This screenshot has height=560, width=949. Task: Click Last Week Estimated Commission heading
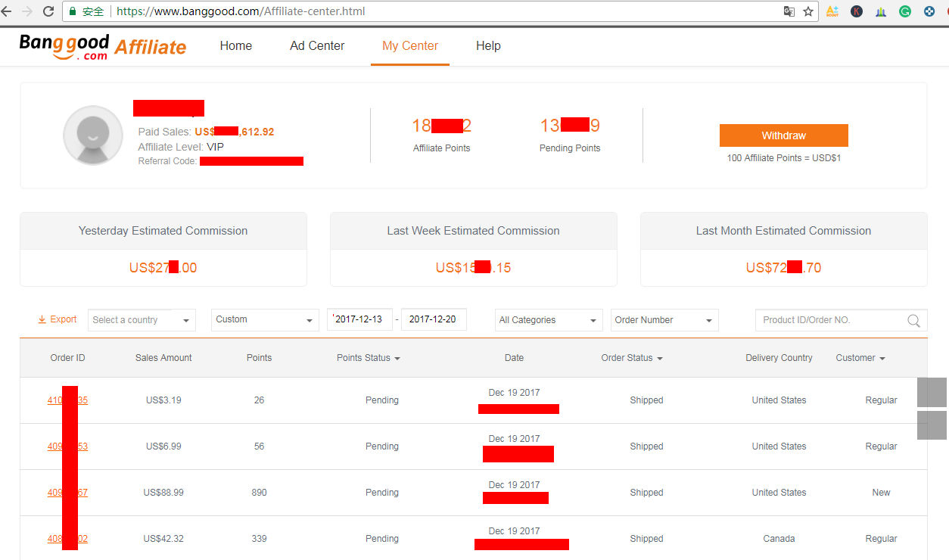[x=474, y=231]
